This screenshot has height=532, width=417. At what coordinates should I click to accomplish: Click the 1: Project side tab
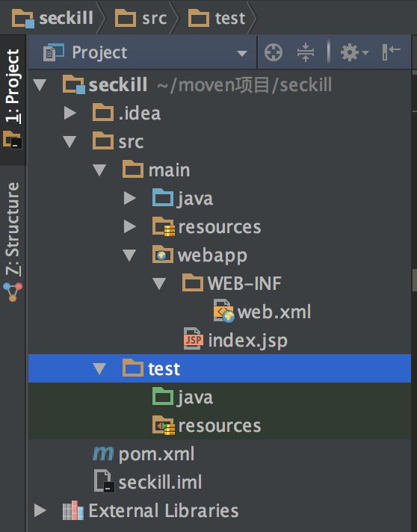pos(13,99)
